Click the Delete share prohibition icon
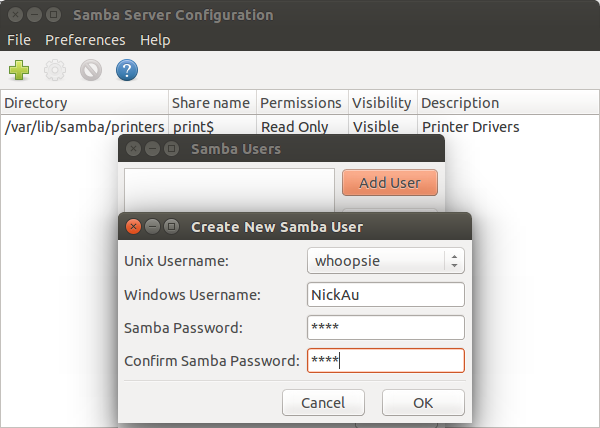The height and width of the screenshot is (428, 600). 91,70
